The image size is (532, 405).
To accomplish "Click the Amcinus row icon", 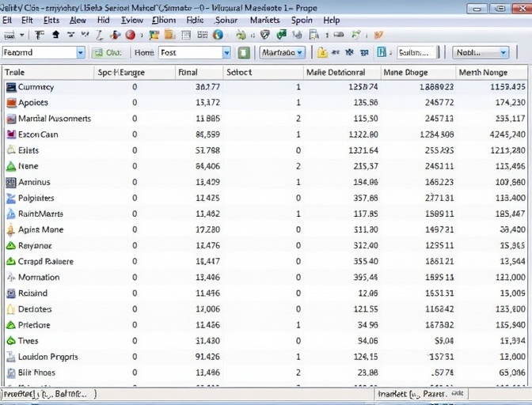I will pyautogui.click(x=11, y=182).
